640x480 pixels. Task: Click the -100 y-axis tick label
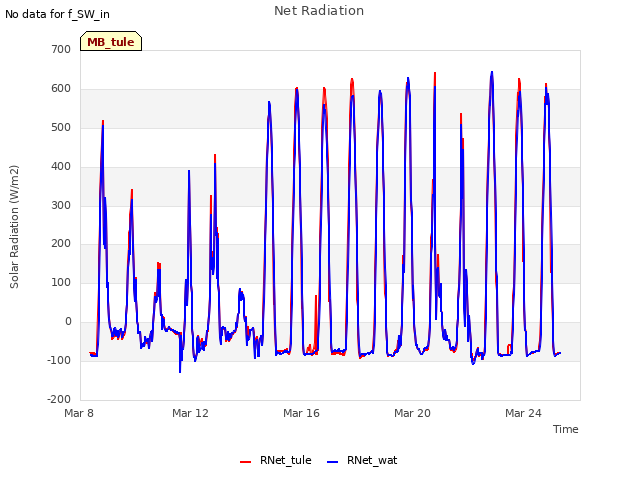(x=59, y=360)
